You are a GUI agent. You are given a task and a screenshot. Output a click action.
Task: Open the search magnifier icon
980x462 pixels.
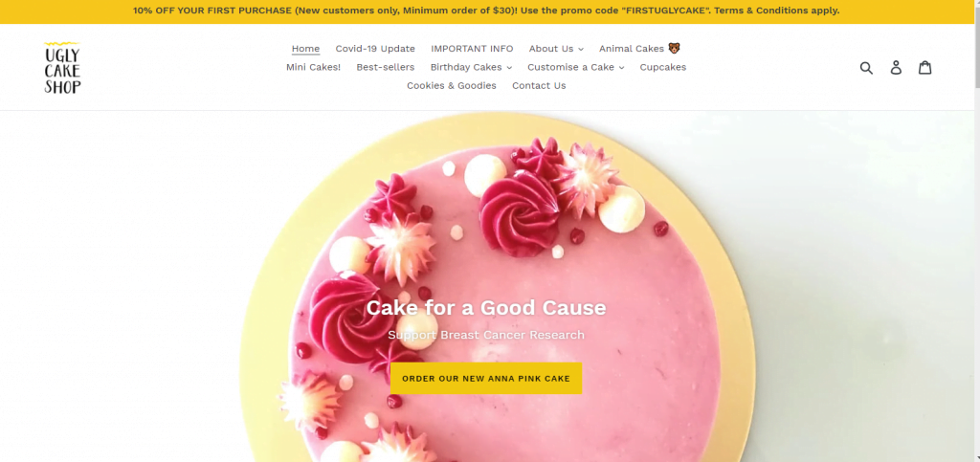866,67
